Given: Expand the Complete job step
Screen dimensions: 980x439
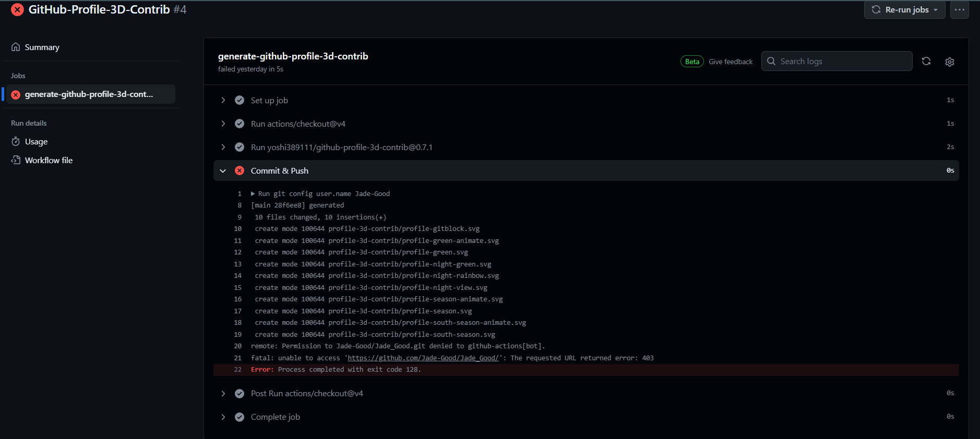Looking at the screenshot, I should (223, 417).
